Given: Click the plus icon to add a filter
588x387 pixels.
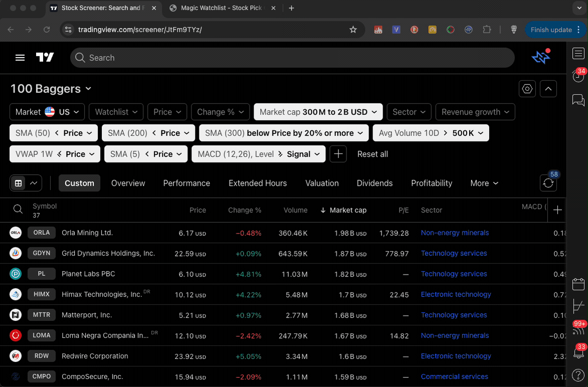Looking at the screenshot, I should coord(338,154).
